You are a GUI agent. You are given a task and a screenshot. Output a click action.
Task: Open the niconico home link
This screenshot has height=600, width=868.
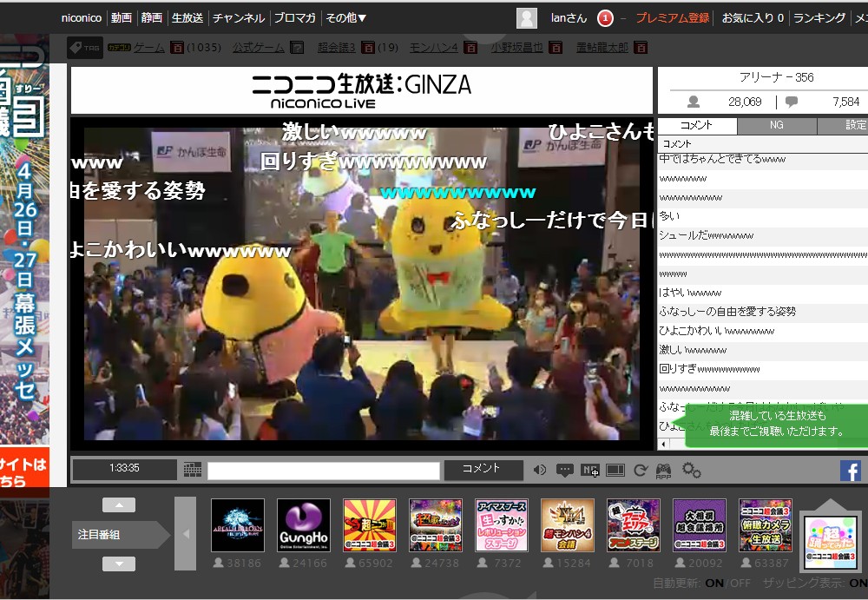tap(82, 17)
